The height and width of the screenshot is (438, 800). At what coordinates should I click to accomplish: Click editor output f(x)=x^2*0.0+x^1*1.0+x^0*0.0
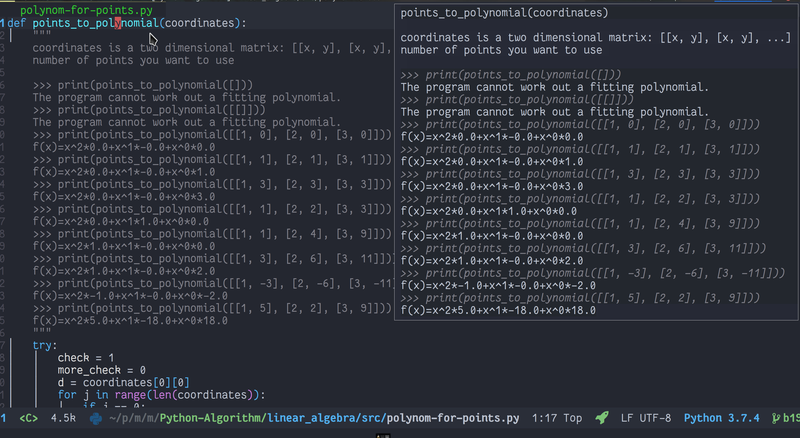(x=120, y=221)
